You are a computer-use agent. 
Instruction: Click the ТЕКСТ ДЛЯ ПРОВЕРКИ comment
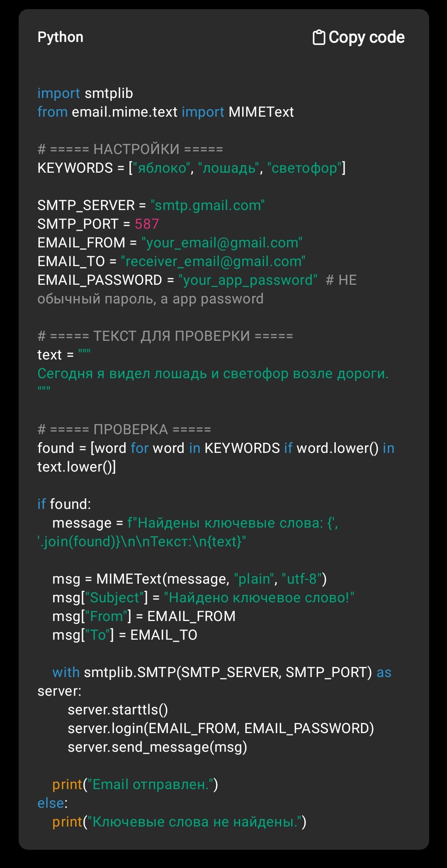pyautogui.click(x=165, y=336)
